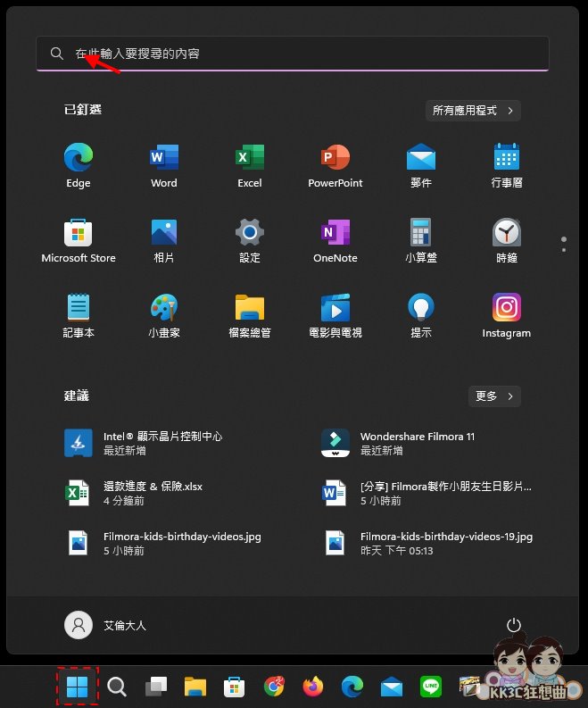This screenshot has width=588, height=708.
Task: Open Microsoft Store from the taskbar
Action: [x=234, y=687]
